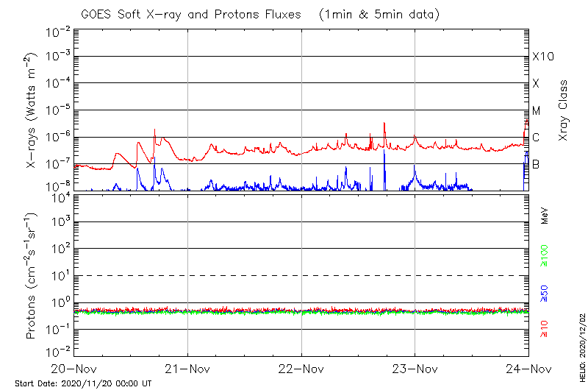Click the dashed threshold line in proton panel
Viewport: 588px width, 390px height.
(x=301, y=275)
